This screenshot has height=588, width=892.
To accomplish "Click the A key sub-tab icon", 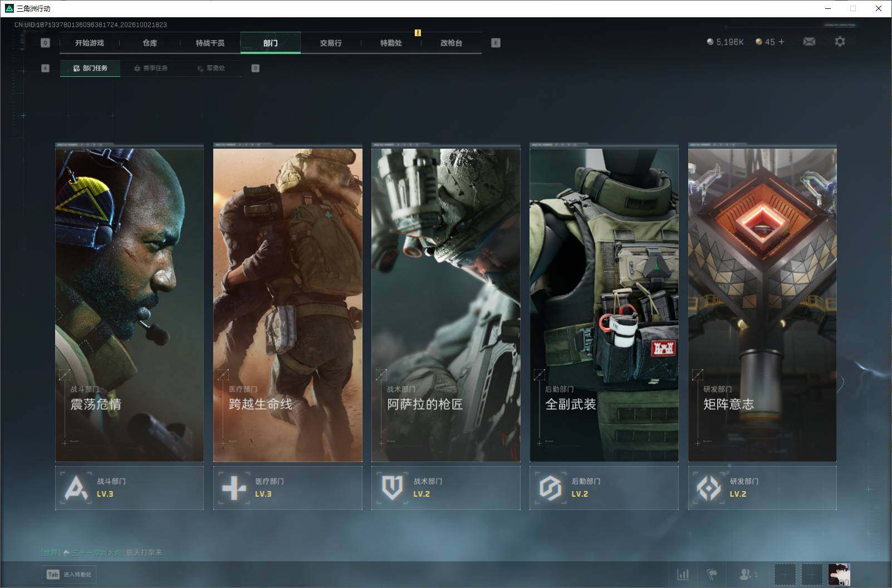I will (46, 68).
